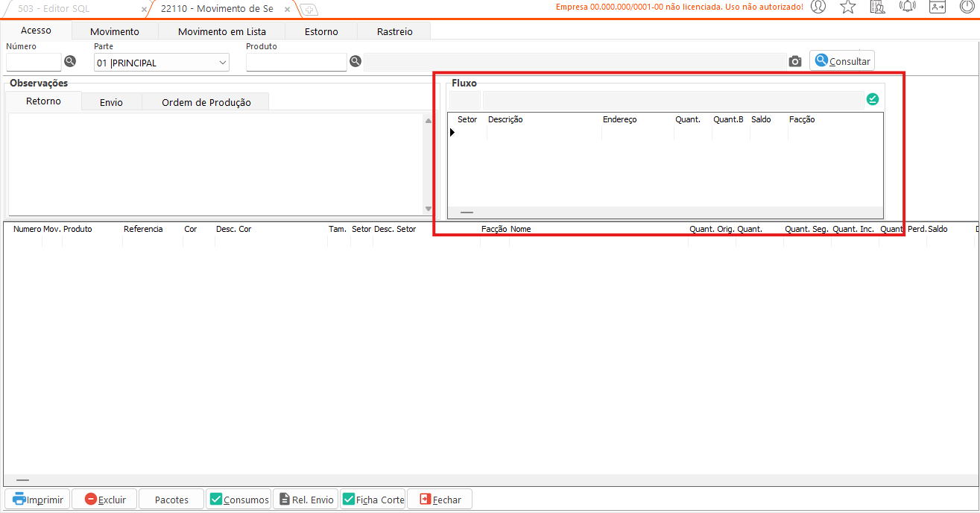Click the product lookup magnifier icon
This screenshot has height=513, width=980.
pos(355,62)
